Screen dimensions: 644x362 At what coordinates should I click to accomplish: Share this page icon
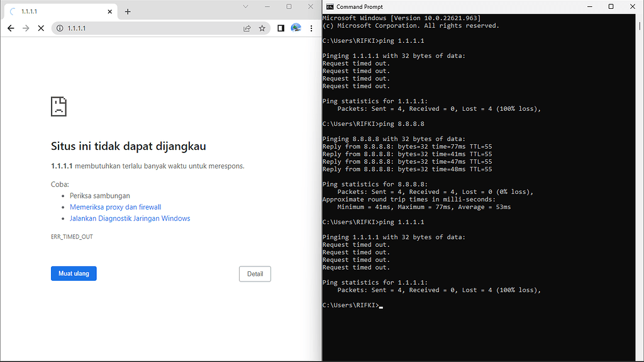(x=247, y=28)
